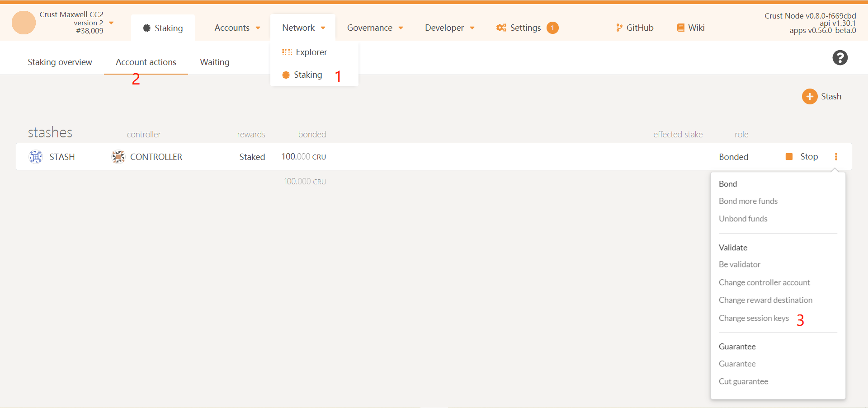Click the Staked rewards value
868x408 pixels.
coord(252,157)
